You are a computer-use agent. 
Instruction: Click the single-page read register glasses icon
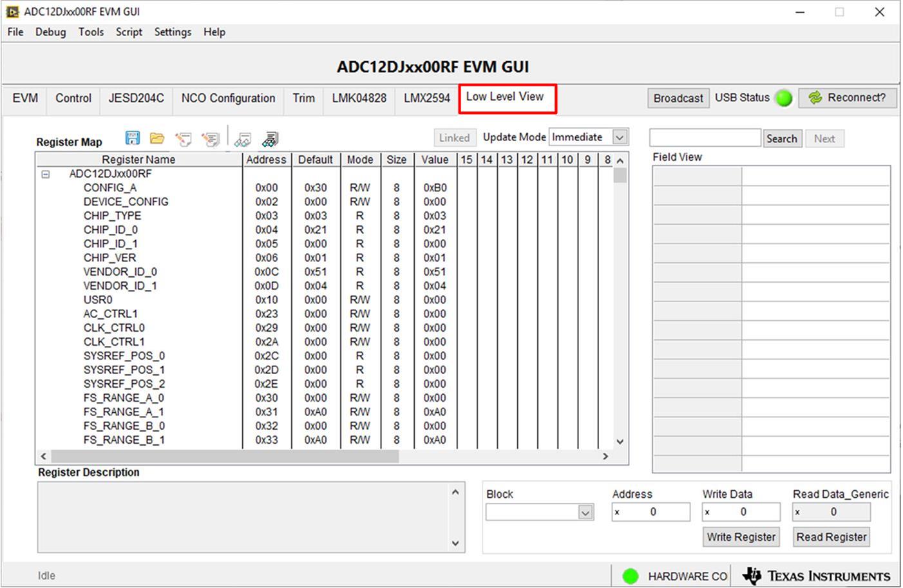click(x=243, y=139)
